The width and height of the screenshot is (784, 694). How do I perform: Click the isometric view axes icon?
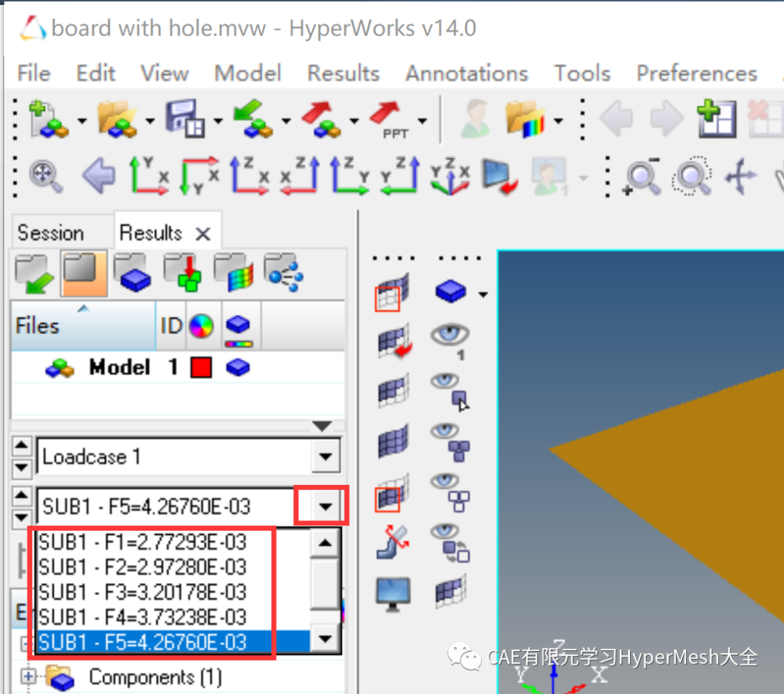click(x=449, y=176)
